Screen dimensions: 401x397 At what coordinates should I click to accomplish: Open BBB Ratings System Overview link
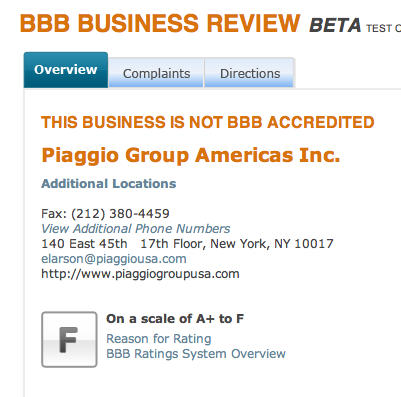click(196, 354)
